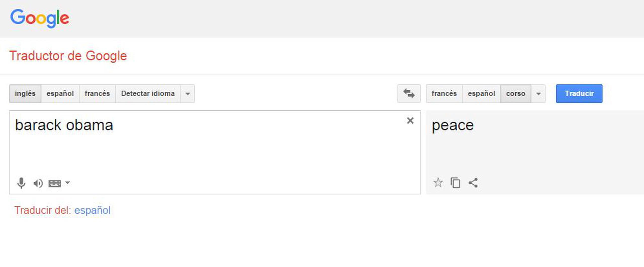This screenshot has height=267, width=644.
Task: Copy the translated text 'peace'
Action: pos(455,183)
